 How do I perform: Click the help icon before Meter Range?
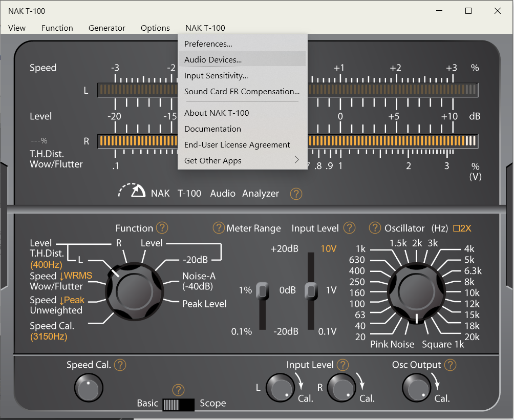(219, 228)
